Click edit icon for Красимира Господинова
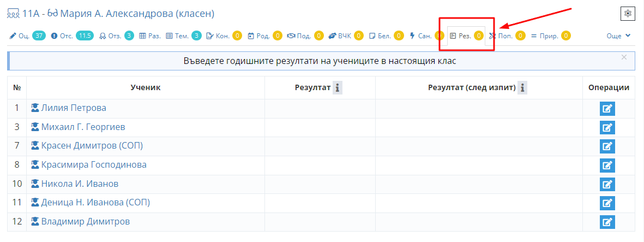 (x=607, y=165)
